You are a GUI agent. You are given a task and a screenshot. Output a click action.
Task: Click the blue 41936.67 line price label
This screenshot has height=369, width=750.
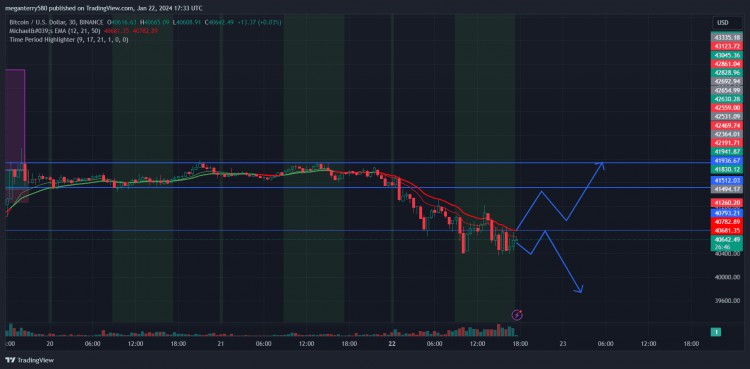pyautogui.click(x=726, y=160)
